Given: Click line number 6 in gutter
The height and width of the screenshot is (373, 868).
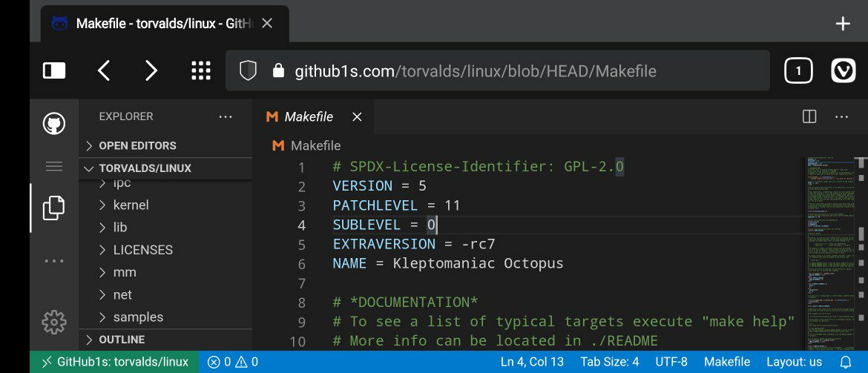Looking at the screenshot, I should (301, 264).
